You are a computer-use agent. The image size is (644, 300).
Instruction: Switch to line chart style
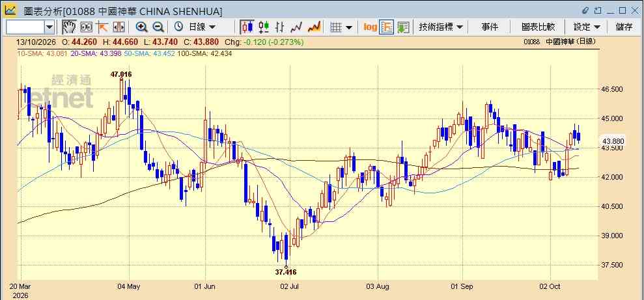tap(296, 27)
